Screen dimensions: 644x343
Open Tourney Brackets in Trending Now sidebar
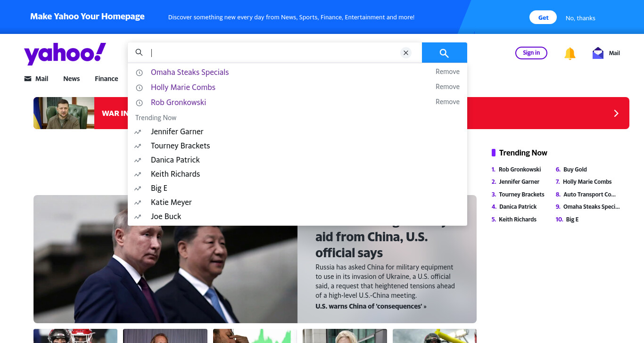[x=521, y=194]
